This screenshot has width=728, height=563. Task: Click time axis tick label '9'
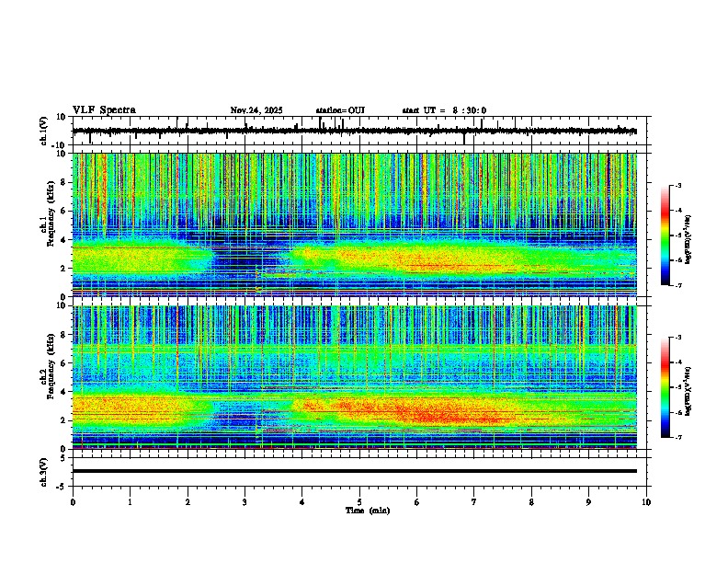[x=588, y=502]
